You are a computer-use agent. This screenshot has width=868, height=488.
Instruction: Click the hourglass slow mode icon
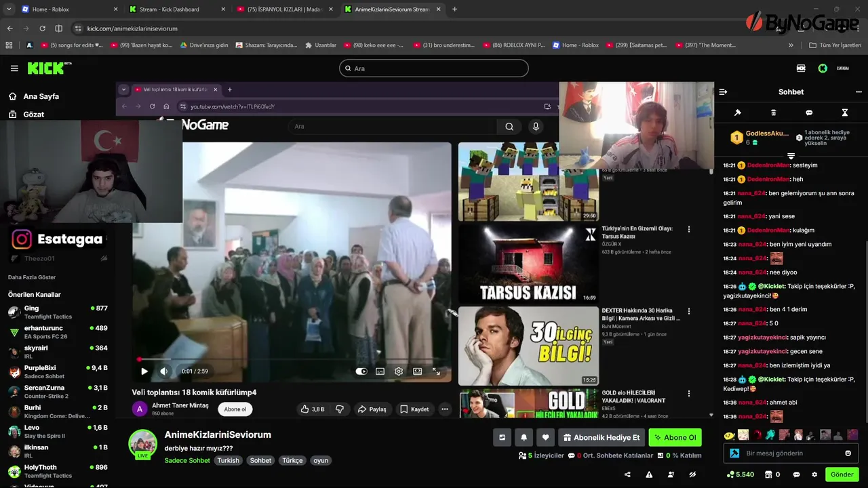(844, 113)
